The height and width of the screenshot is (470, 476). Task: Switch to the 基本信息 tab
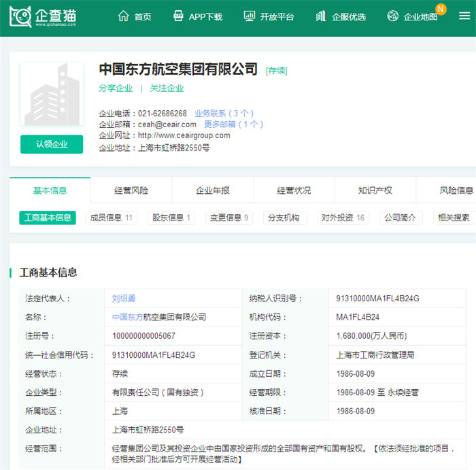coord(50,190)
